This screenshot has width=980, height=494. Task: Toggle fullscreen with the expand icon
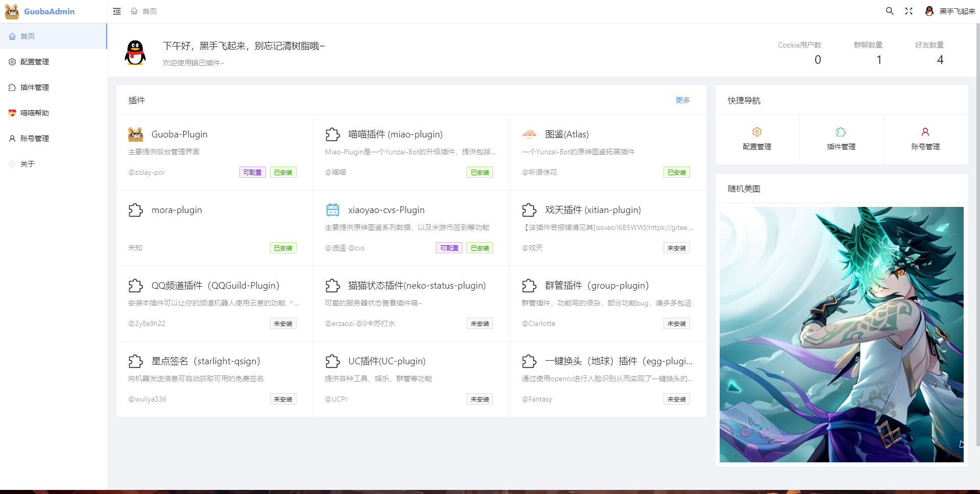pos(909,11)
